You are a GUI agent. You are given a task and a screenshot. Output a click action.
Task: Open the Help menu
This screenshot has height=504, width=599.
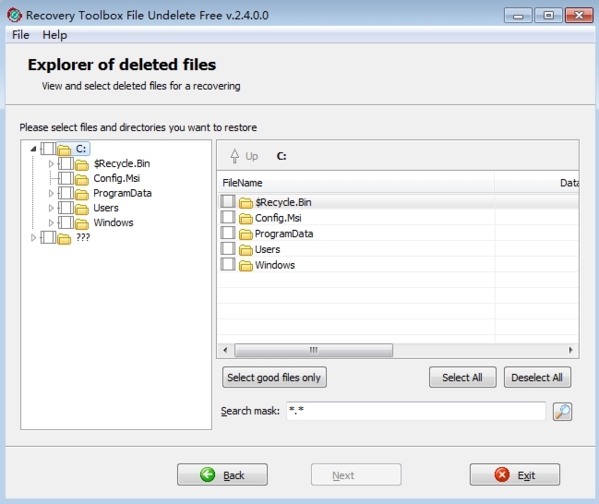55,35
